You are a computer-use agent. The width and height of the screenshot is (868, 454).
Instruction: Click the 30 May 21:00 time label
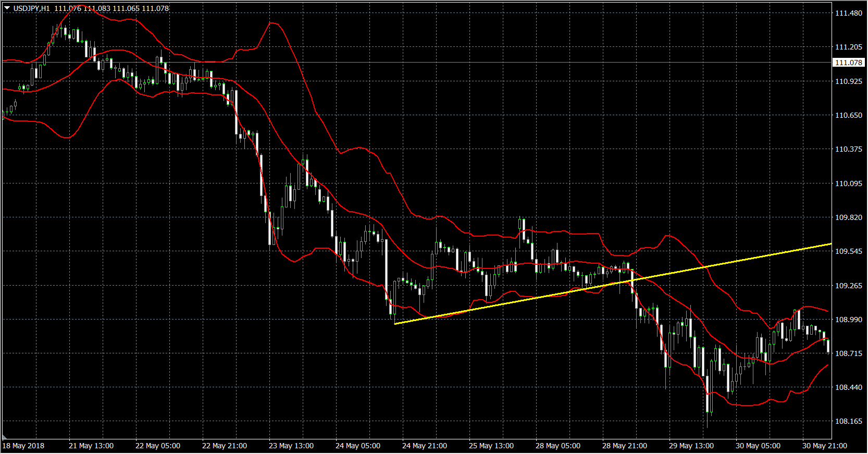824,446
